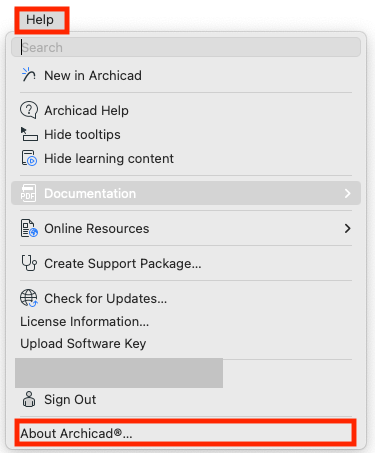Toggle Hide learning content entry
The width and height of the screenshot is (375, 453).
click(186, 159)
